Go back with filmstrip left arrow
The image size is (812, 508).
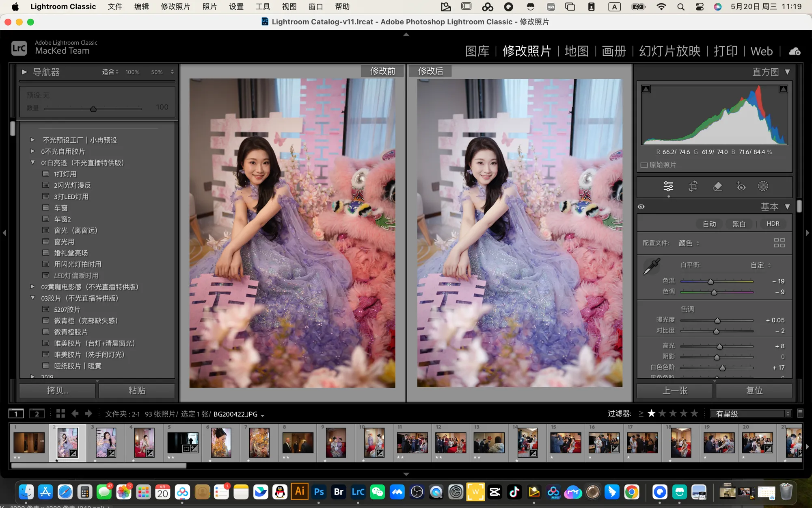[75, 414]
